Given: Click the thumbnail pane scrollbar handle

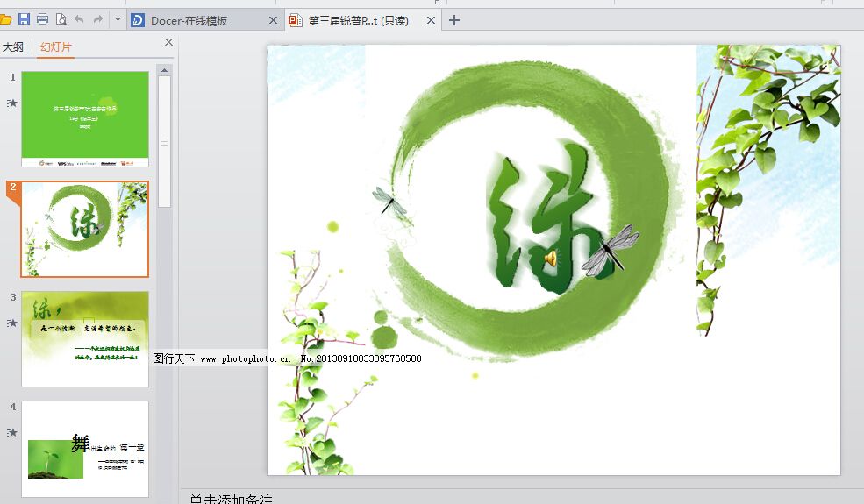Looking at the screenshot, I should [164, 142].
